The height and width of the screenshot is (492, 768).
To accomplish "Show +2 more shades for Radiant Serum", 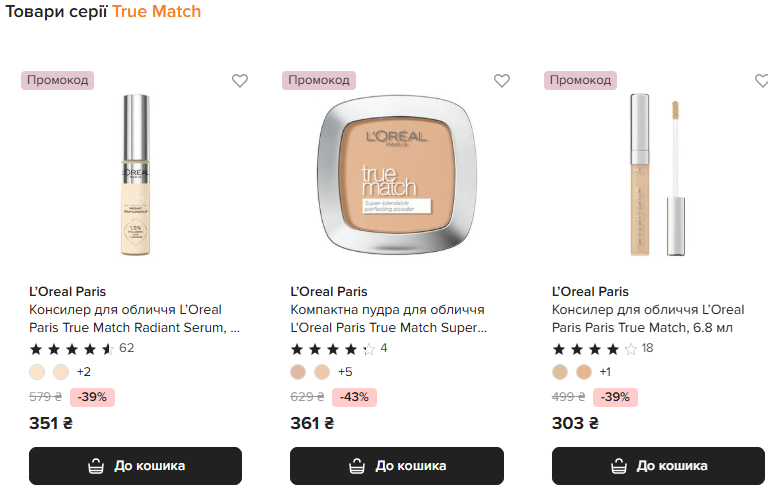I will pos(84,372).
